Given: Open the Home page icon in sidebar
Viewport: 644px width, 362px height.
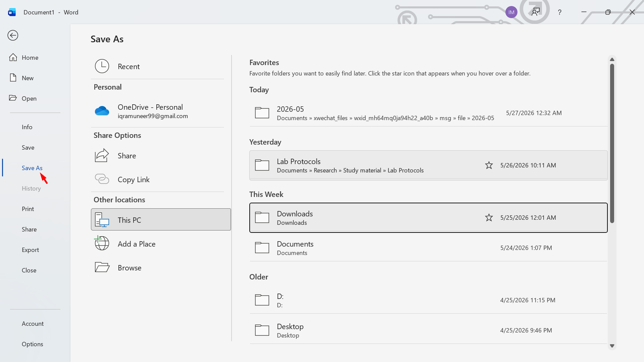Looking at the screenshot, I should point(13,57).
